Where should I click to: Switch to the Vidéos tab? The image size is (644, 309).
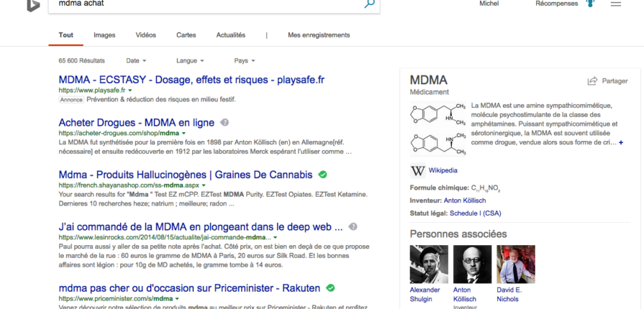(x=146, y=35)
